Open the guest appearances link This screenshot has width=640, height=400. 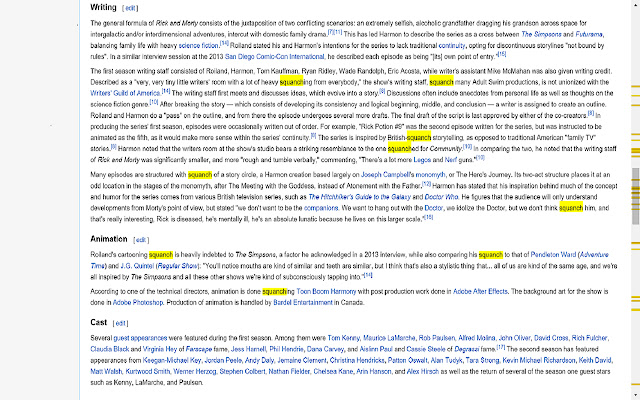140,338
